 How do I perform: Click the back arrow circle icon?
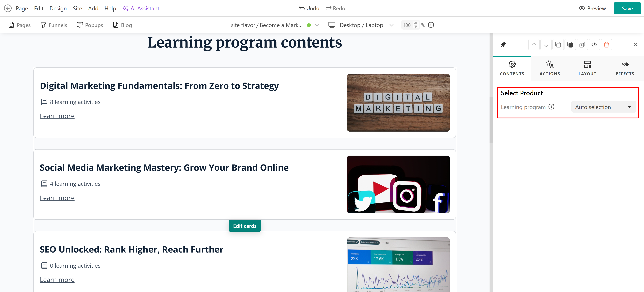(x=8, y=8)
